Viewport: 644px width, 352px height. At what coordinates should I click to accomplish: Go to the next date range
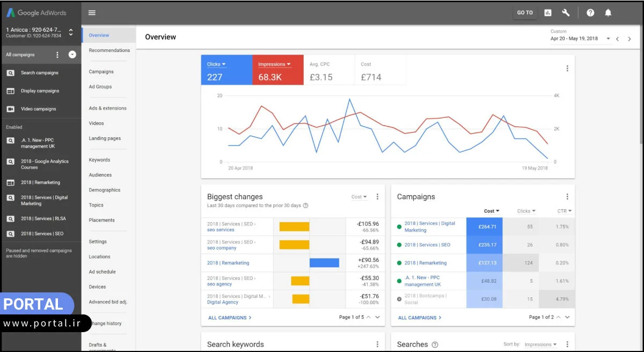point(630,39)
